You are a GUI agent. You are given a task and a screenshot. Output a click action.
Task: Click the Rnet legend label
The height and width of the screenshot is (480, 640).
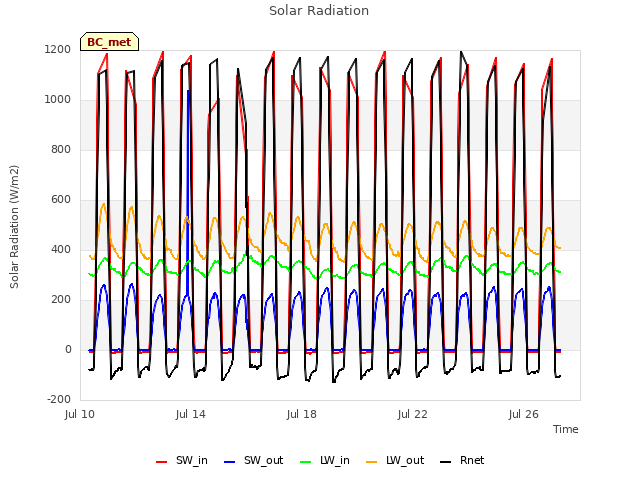click(x=472, y=460)
